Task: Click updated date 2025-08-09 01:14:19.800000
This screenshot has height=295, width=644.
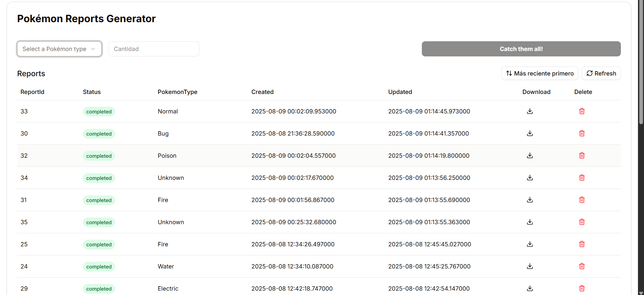Action: 429,156
